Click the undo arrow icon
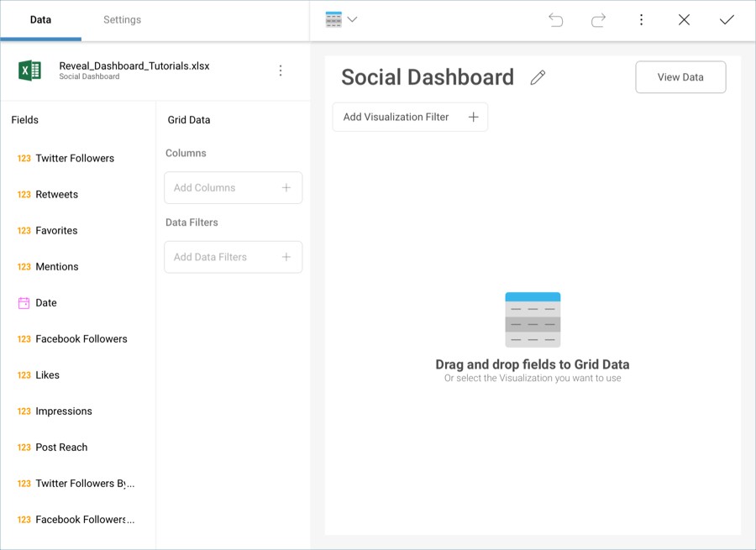Screen dimensions: 756x550 pos(556,20)
